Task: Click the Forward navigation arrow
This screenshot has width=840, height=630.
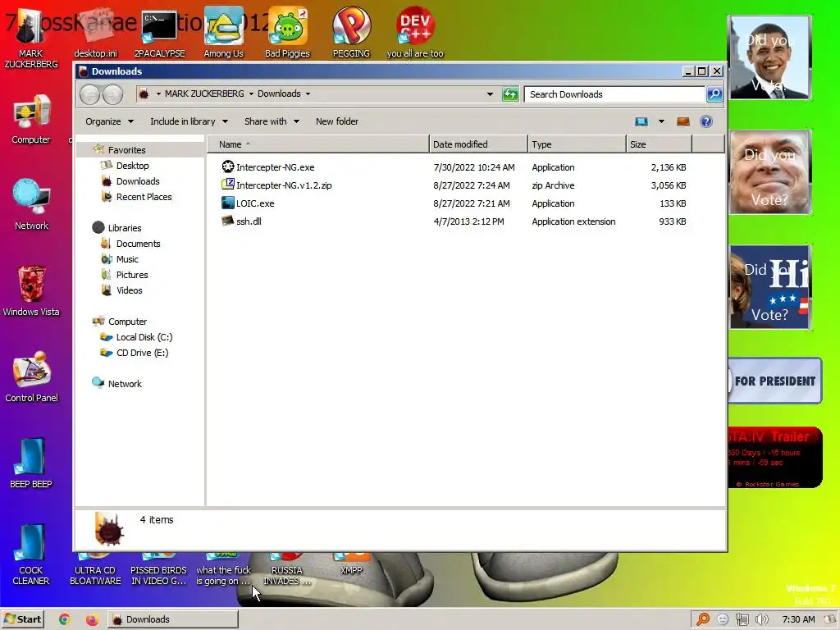Action: (x=112, y=95)
